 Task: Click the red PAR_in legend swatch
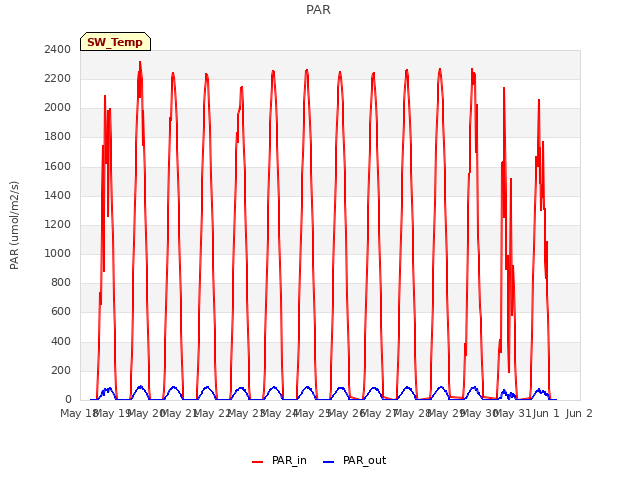pyautogui.click(x=258, y=462)
